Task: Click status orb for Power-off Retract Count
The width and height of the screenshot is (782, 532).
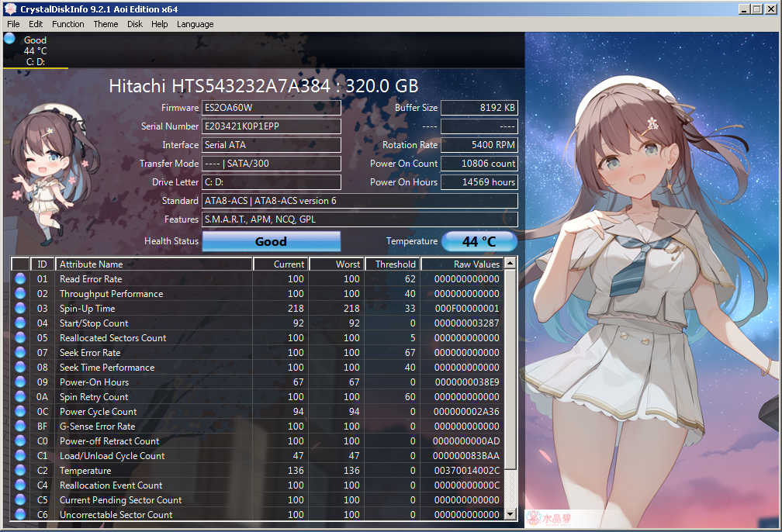Action: [x=20, y=440]
